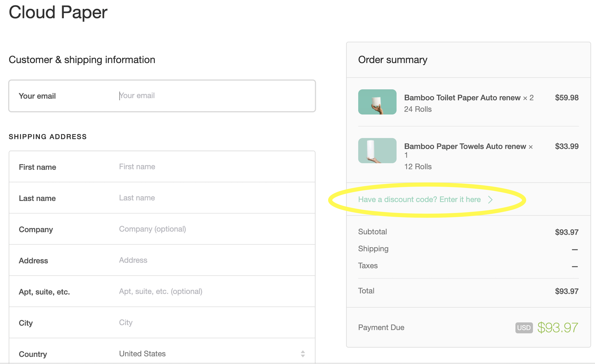This screenshot has width=595, height=364.
Task: Click the USD currency badge
Action: click(524, 328)
